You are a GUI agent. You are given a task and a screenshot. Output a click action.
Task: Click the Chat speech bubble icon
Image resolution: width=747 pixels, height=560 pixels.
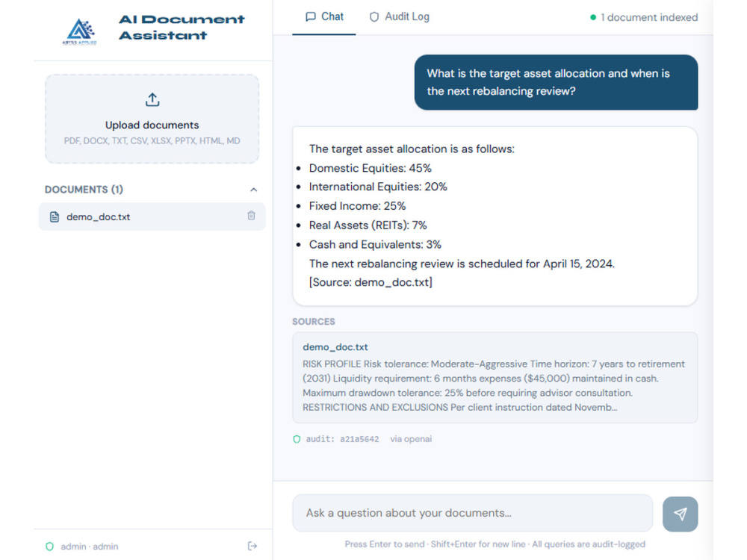point(311,16)
